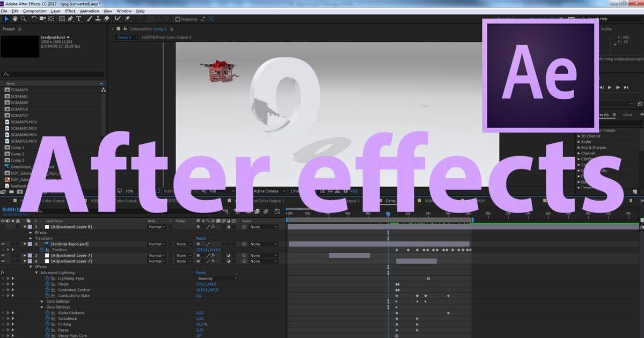
Task: Toggle fx switch for Advanced Lightning effect
Action: (x=3, y=273)
